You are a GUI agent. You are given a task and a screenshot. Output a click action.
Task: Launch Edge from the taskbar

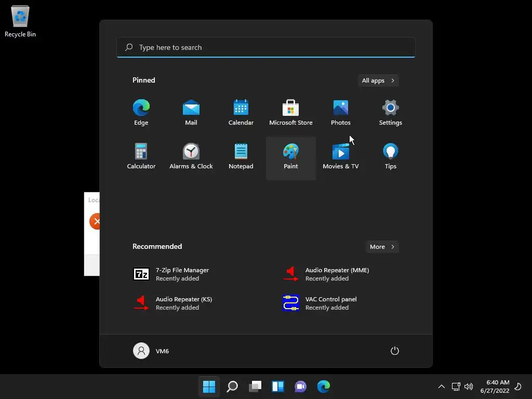[324, 387]
